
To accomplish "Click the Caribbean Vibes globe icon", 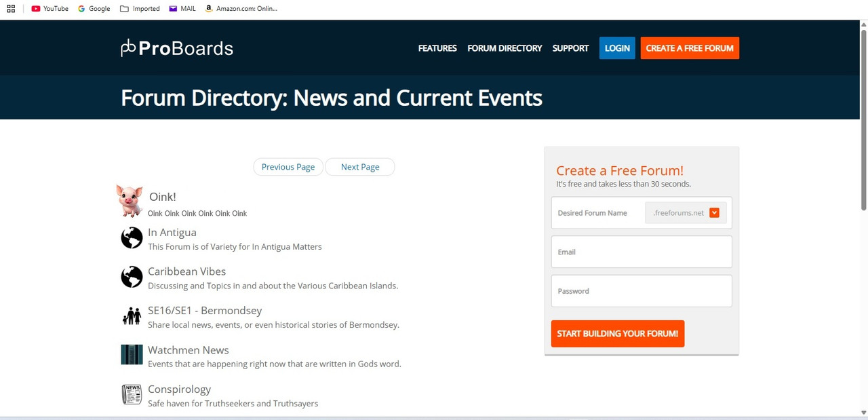I will click(x=132, y=277).
